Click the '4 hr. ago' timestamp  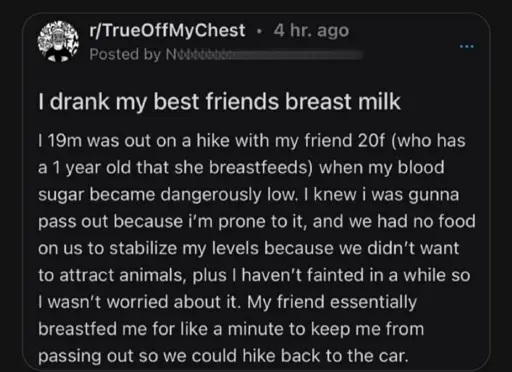coord(311,30)
